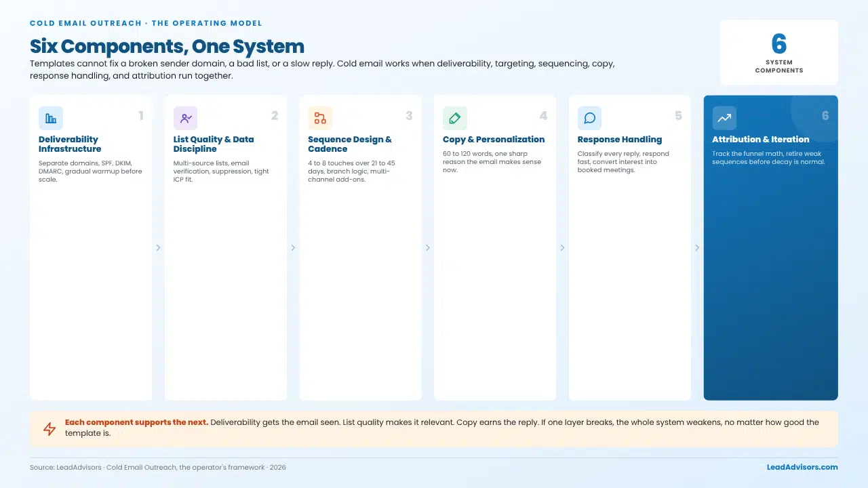The image size is (868, 488).
Task: Click the Response Handling chat bubble icon
Action: click(589, 118)
